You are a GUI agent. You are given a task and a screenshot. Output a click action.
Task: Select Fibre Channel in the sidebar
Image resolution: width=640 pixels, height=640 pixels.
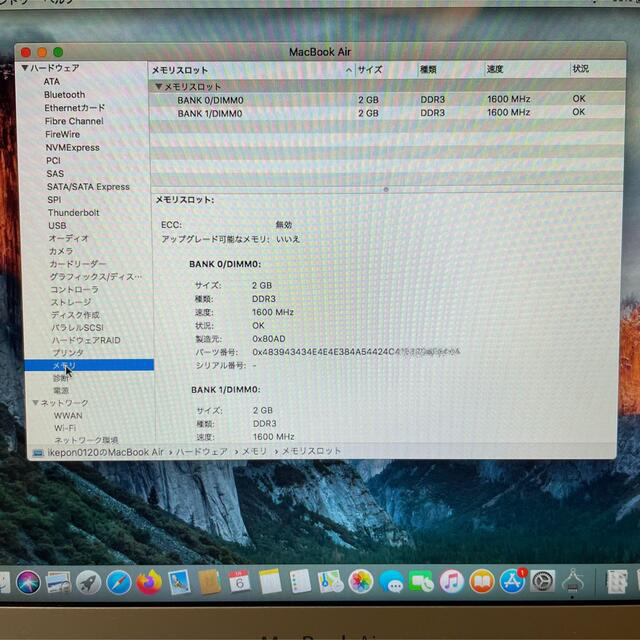[x=74, y=121]
